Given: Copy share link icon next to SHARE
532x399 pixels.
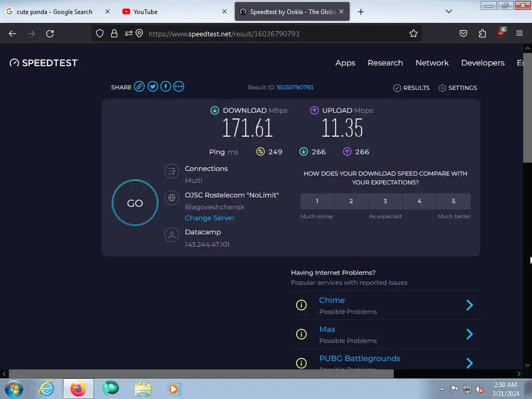Looking at the screenshot, I should click(139, 87).
